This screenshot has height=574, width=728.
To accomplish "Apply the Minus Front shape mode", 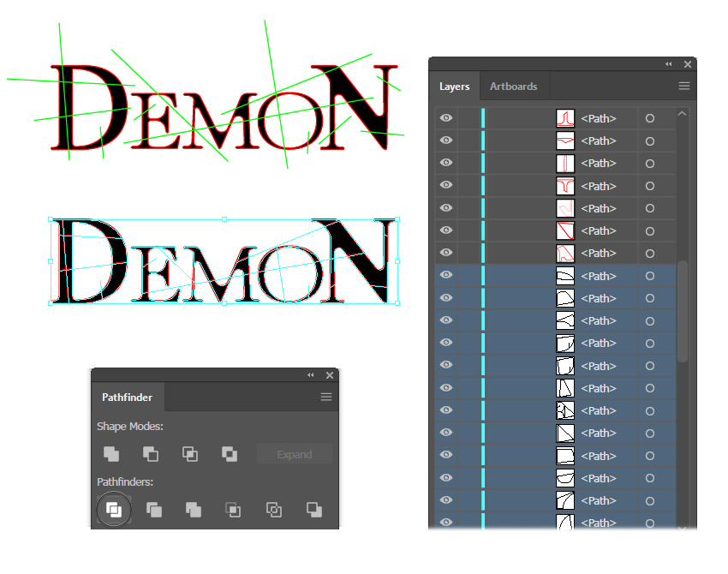I will click(151, 453).
